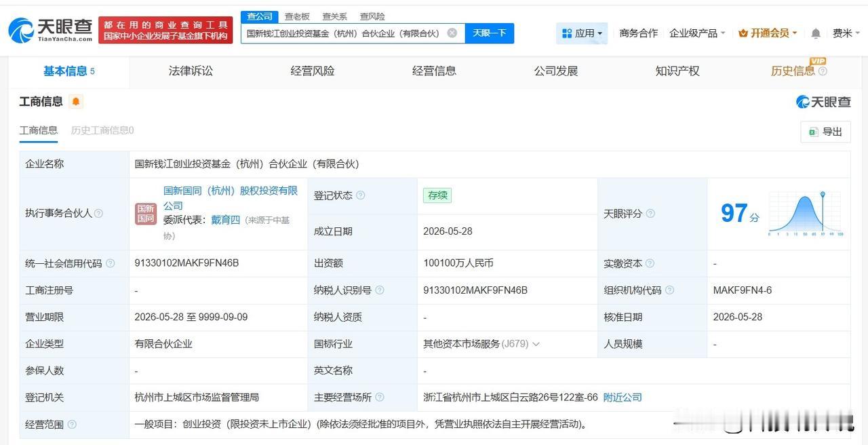Expand the 开通会员 dropdown

coord(768,33)
